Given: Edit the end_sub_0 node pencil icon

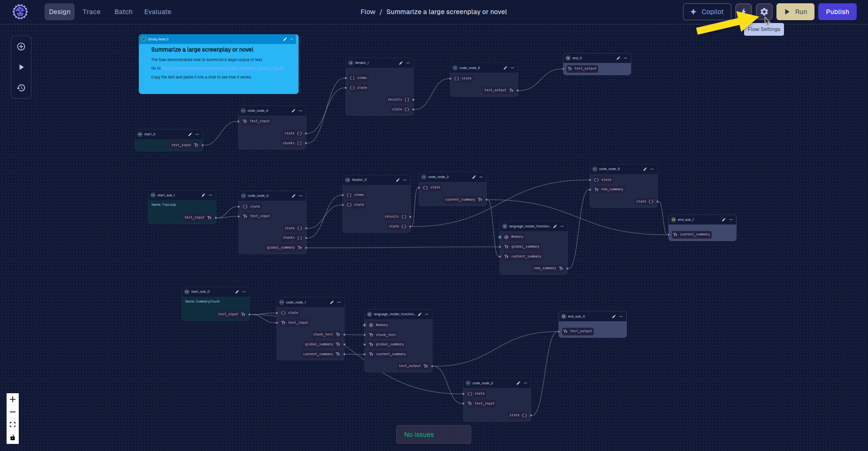Looking at the screenshot, I should 614,317.
